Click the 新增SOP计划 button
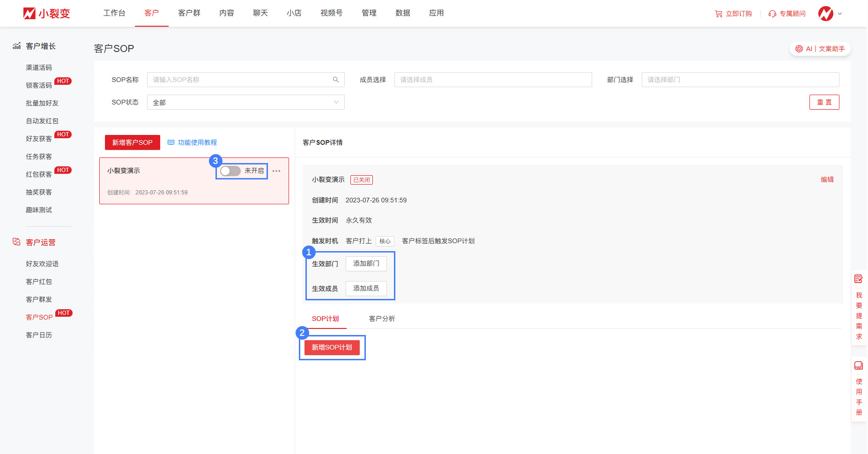 tap(332, 347)
